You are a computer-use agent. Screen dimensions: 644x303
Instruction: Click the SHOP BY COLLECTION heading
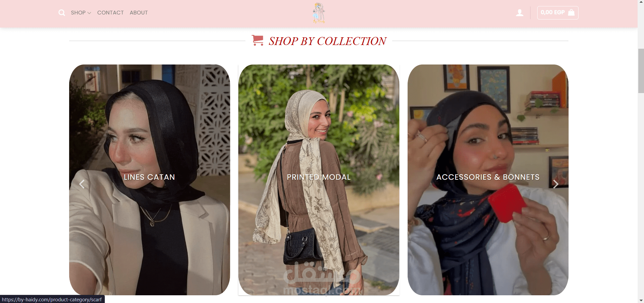click(327, 41)
